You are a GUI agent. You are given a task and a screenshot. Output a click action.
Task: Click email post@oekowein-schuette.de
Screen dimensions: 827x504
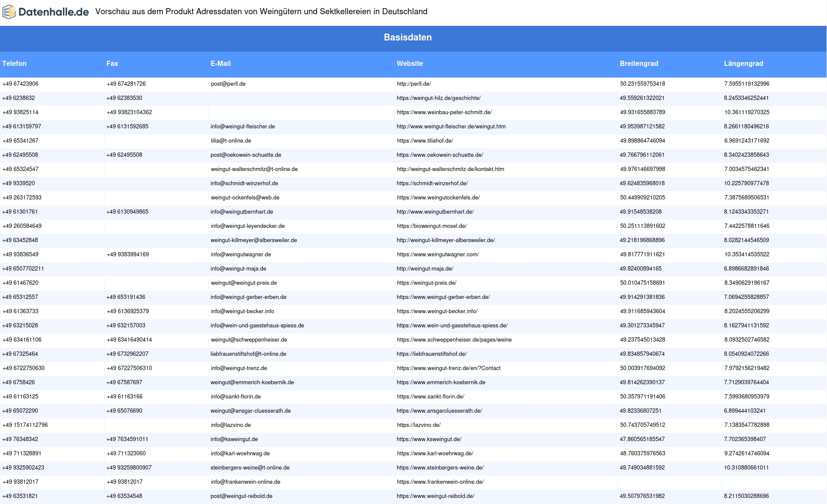pos(246,155)
